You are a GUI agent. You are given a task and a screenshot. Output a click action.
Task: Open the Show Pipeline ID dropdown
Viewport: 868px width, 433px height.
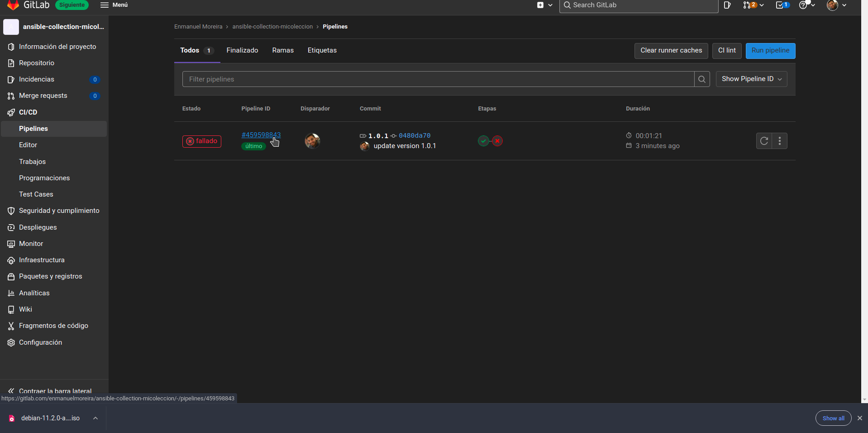click(751, 79)
